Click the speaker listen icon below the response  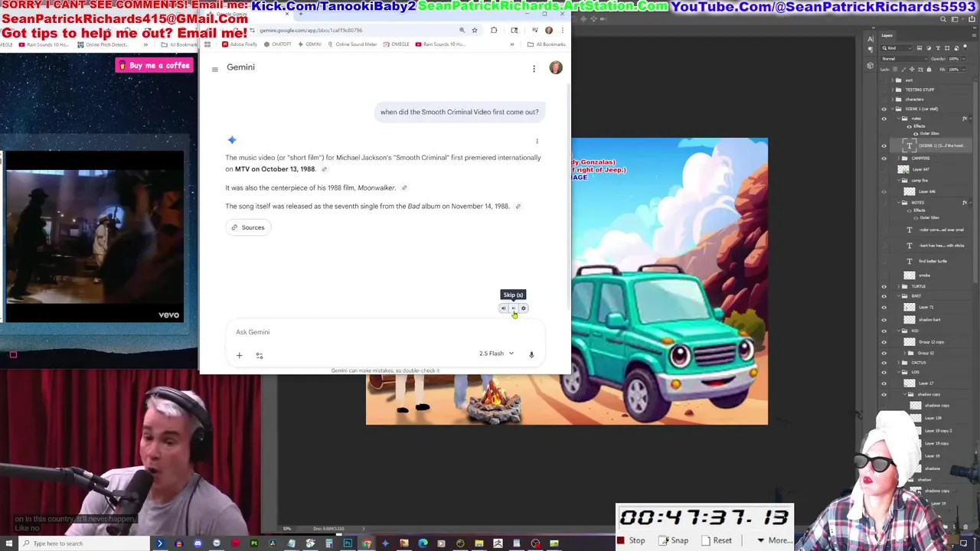[x=503, y=308]
